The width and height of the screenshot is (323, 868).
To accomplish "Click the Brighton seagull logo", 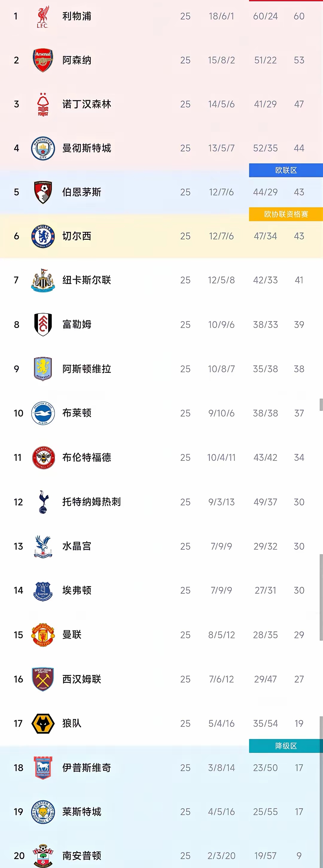I will (x=43, y=413).
